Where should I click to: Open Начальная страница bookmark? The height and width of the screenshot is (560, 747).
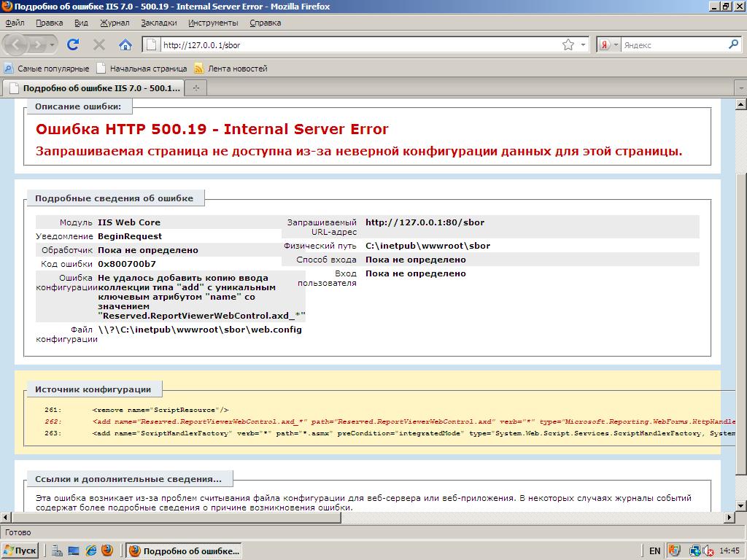142,69
